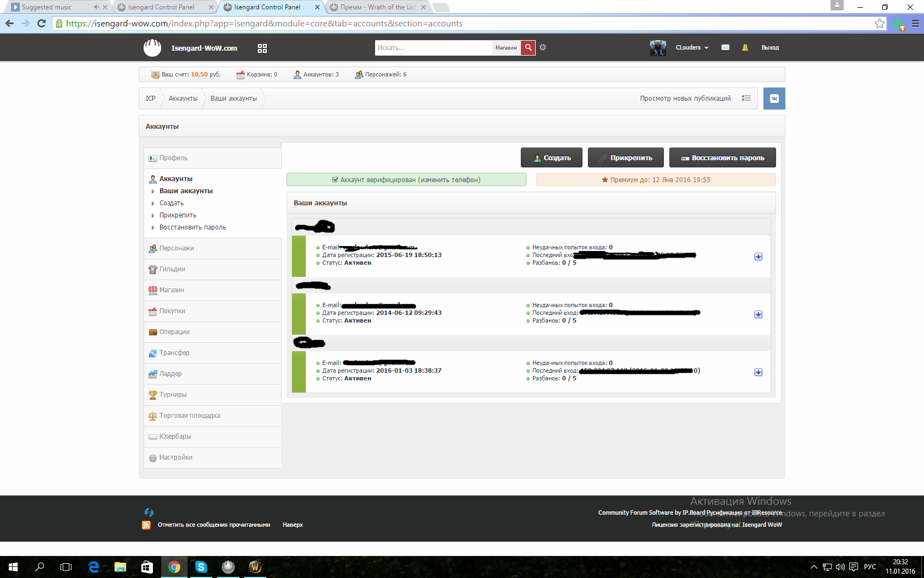Open the notifications bell icon
Viewport: 924px width, 578px height.
(745, 48)
